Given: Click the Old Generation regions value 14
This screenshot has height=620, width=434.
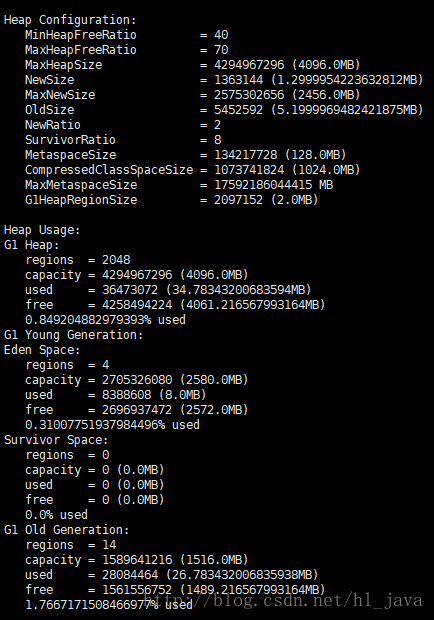Looking at the screenshot, I should 109,545.
